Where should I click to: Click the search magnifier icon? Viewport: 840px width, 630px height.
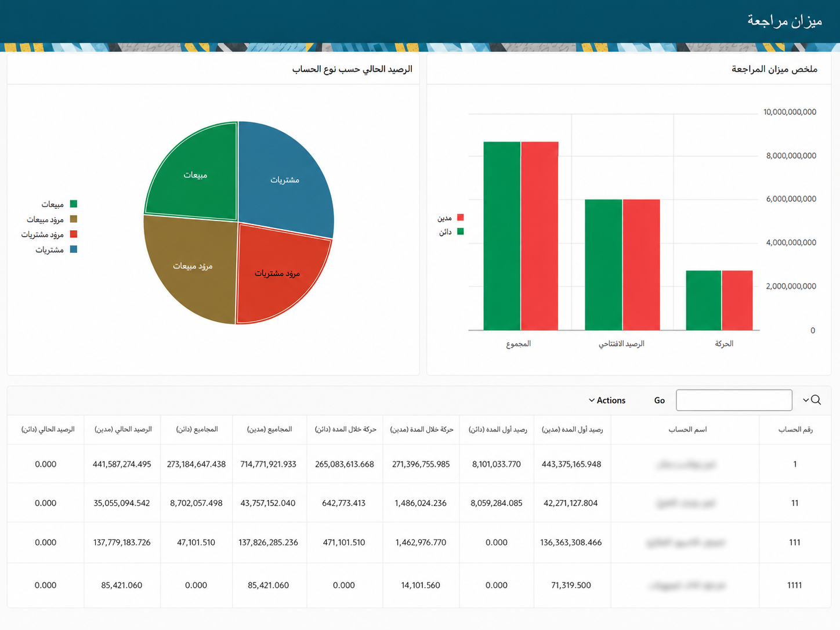[x=816, y=400]
